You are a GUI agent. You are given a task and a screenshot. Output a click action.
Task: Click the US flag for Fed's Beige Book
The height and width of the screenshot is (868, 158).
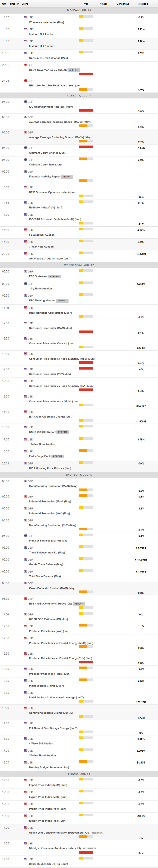(26, 451)
